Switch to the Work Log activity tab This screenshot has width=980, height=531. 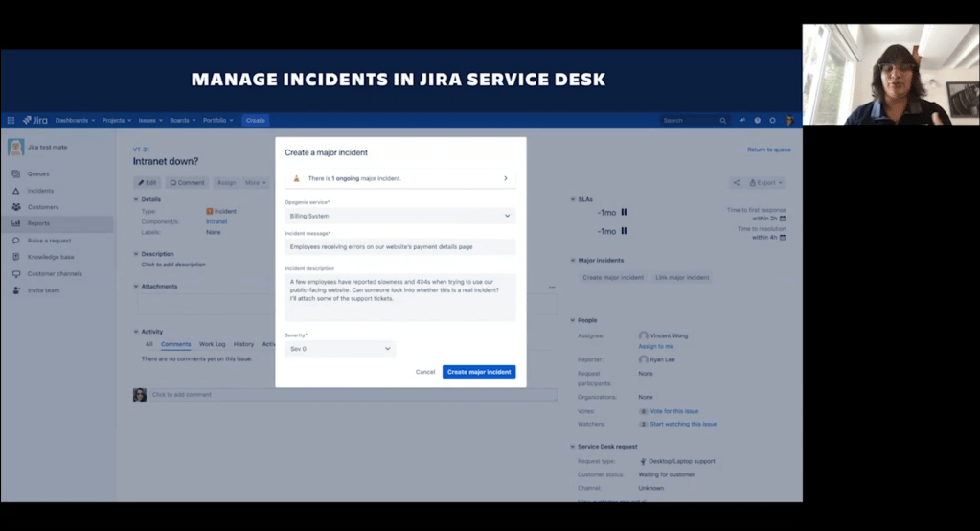tap(212, 344)
